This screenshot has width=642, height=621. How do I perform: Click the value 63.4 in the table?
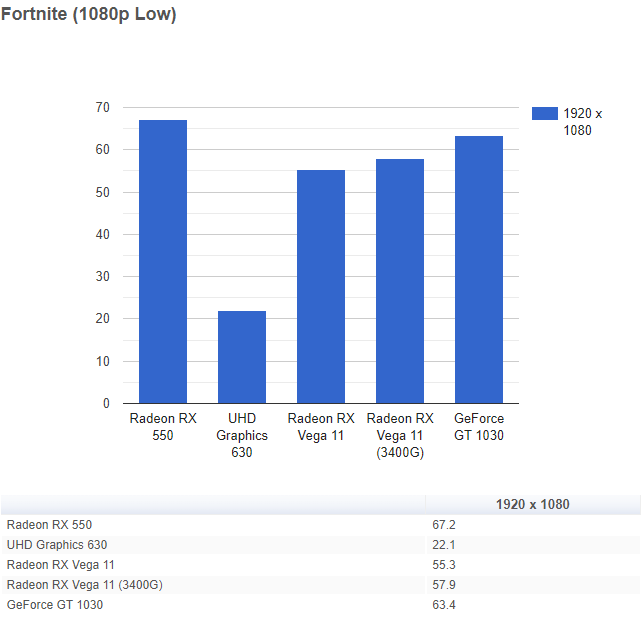point(444,605)
